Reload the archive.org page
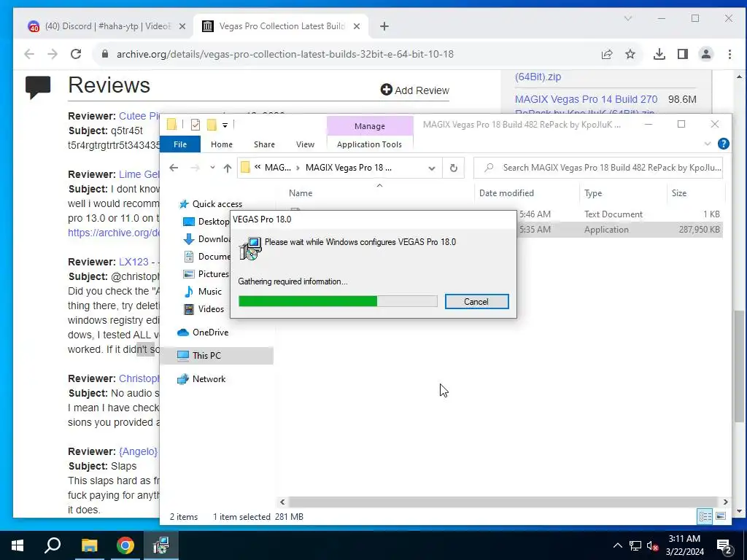This screenshot has height=560, width=747. coord(76,54)
